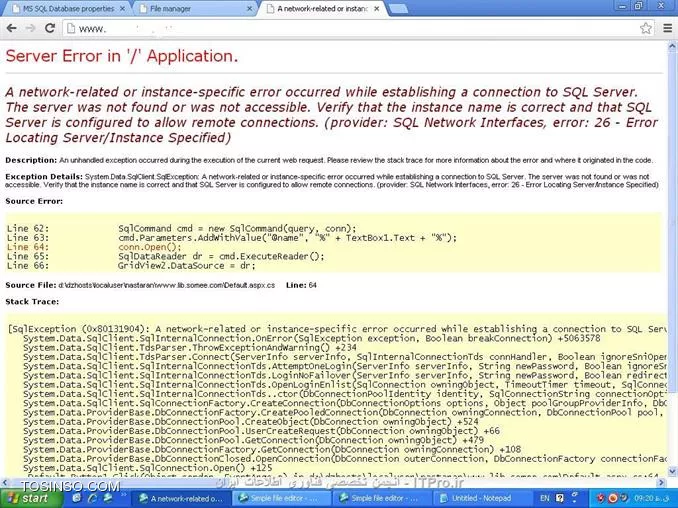This screenshot has width=678, height=508.
Task: Select the A network-related or instance tab
Action: tap(322, 9)
